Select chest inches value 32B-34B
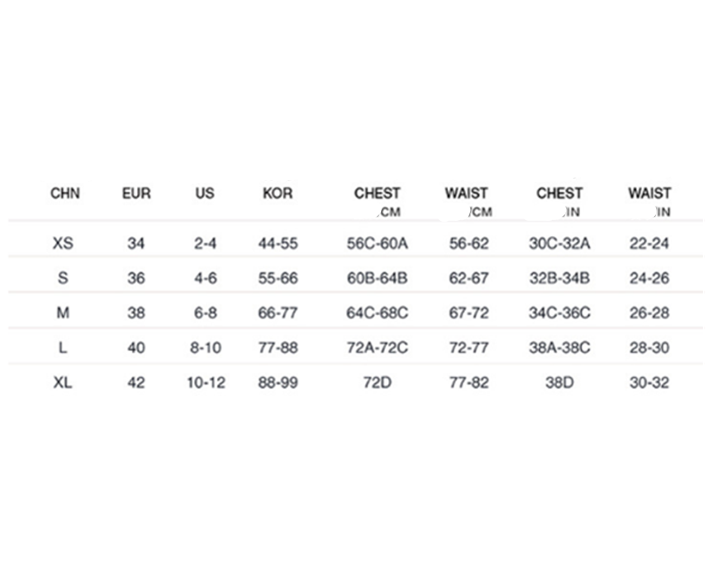Image resolution: width=719 pixels, height=588 pixels. (559, 278)
